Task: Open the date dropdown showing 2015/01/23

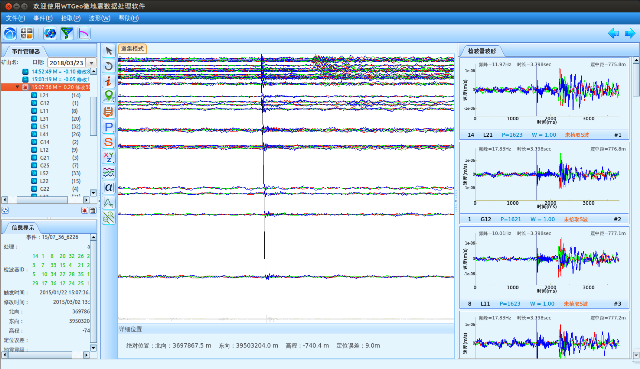Action: [x=91, y=63]
